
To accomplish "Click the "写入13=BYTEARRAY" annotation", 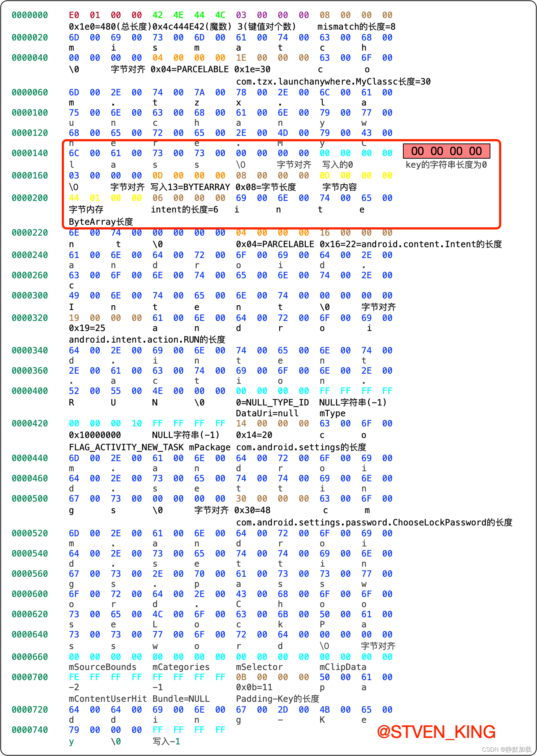I will pyautogui.click(x=190, y=187).
